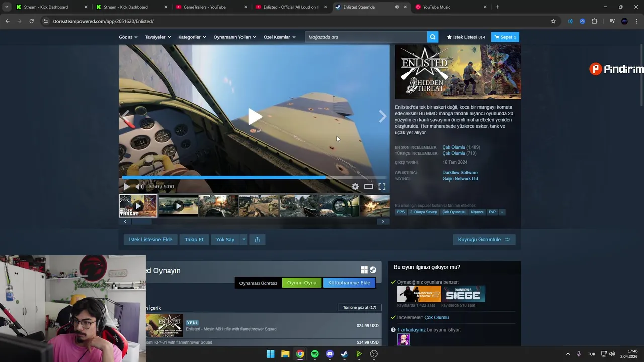Open File Explorer from the taskbar
This screenshot has height=362, width=644.
point(285,354)
